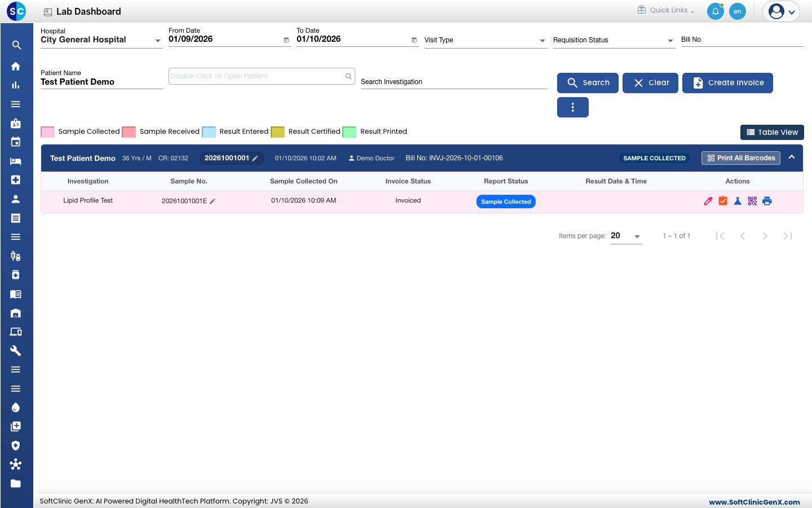Open the Hospital dropdown
The width and height of the screenshot is (812, 508).
pyautogui.click(x=101, y=40)
